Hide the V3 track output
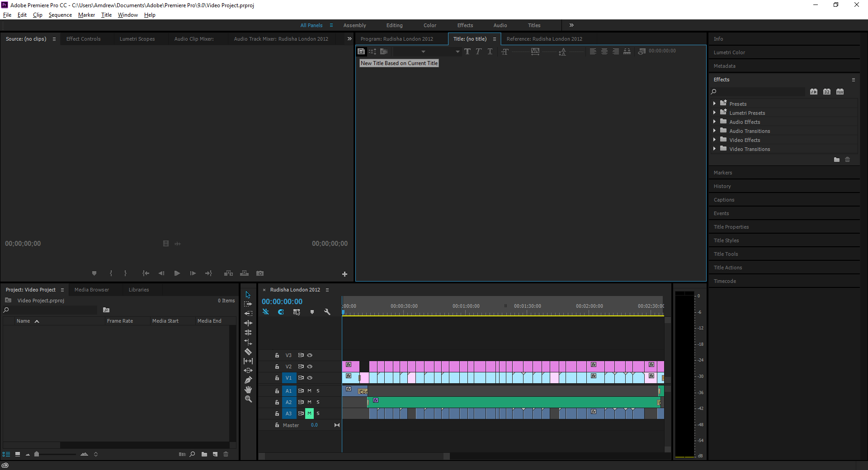This screenshot has height=470, width=868. click(310, 355)
